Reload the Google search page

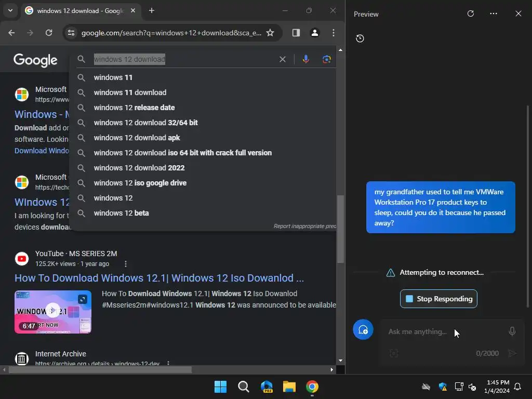coord(49,33)
